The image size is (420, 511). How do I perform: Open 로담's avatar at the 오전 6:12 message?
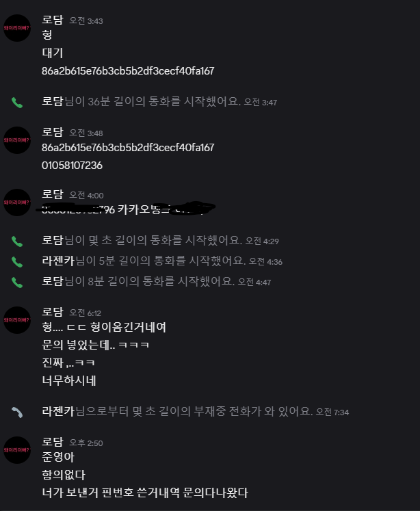point(17,320)
